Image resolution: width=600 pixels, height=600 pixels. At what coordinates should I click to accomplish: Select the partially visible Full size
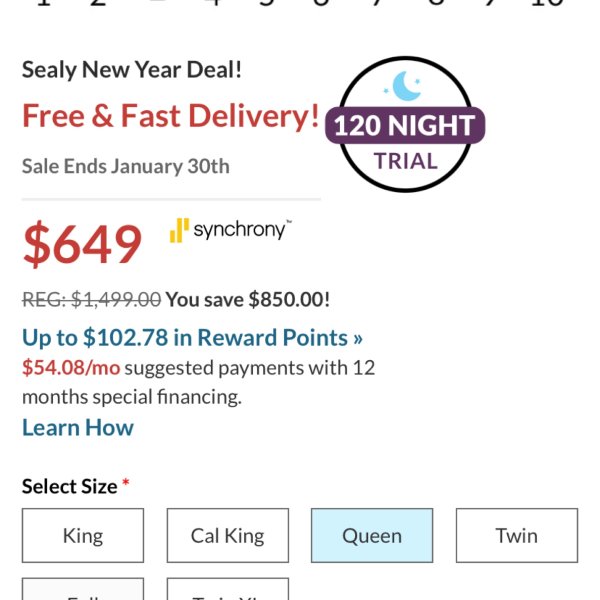pos(83,589)
